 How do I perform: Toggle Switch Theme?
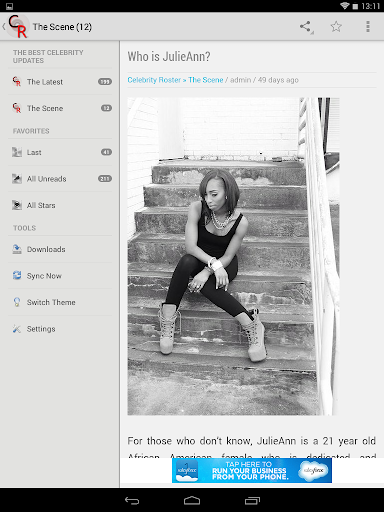pos(60,302)
